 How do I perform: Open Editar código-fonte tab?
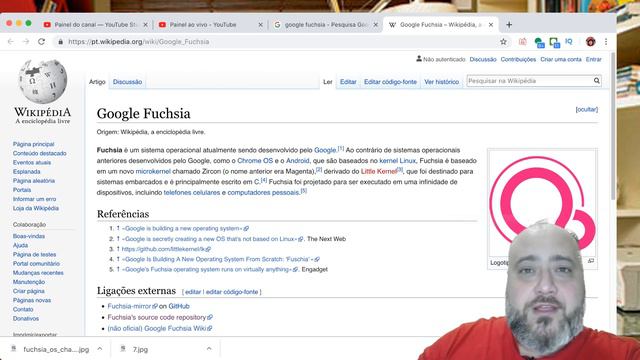click(390, 82)
